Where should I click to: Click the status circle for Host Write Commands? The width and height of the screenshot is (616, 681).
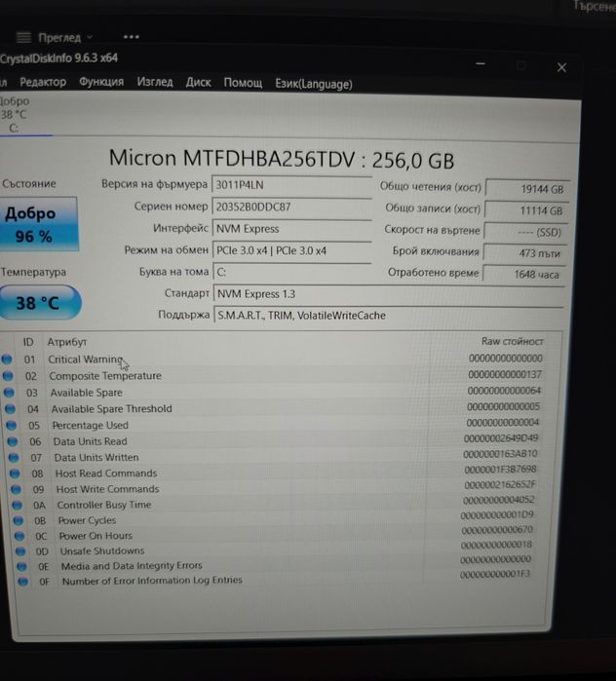coord(16,489)
